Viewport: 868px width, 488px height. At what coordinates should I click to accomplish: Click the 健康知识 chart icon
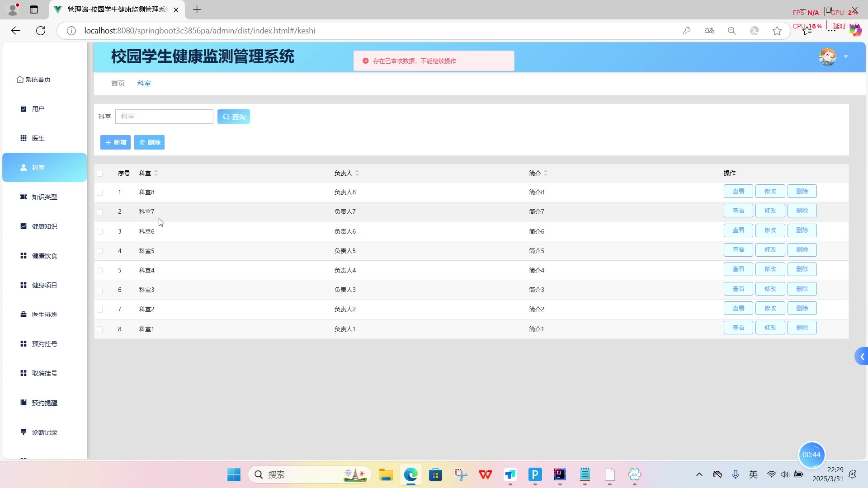point(24,226)
